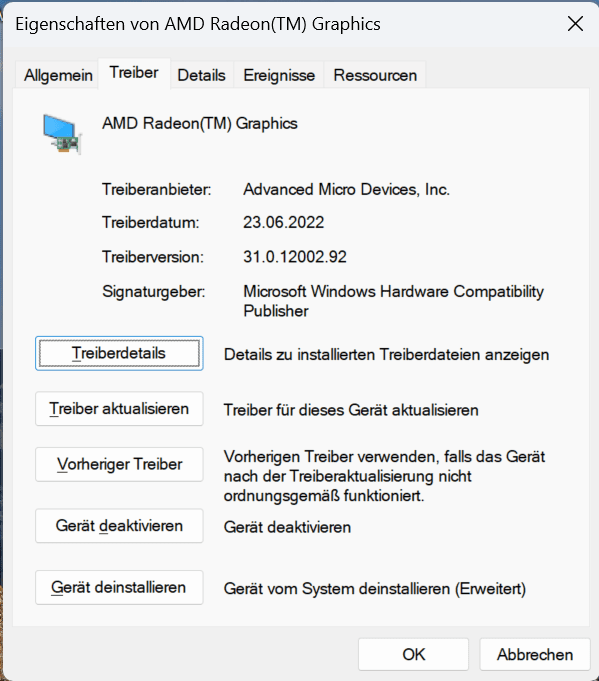Viewport: 599px width, 681px height.
Task: Click the window title Eigenschaften von AMD Radeon
Action: pos(198,24)
